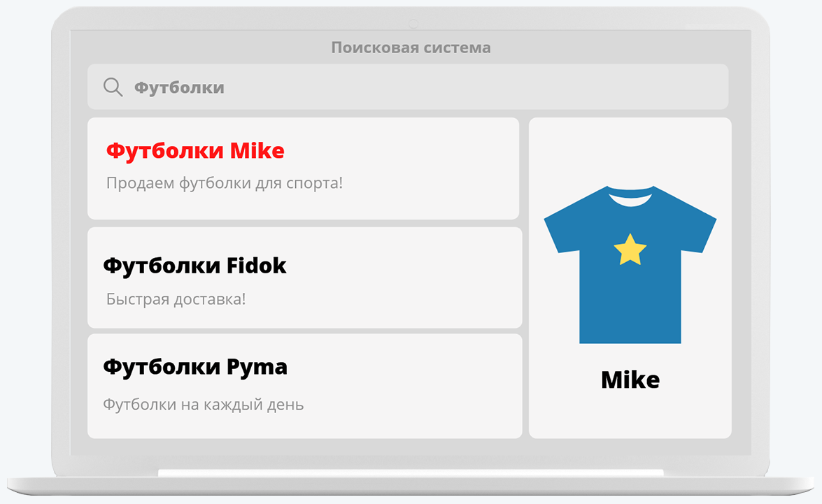Click the "Футболки на каждый день" snippet
This screenshot has height=504, width=822.
(204, 404)
